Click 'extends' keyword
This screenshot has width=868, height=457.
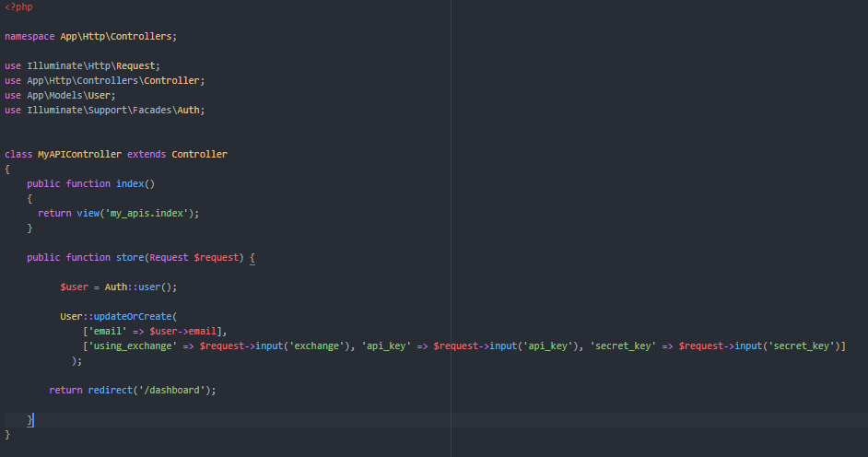point(147,155)
